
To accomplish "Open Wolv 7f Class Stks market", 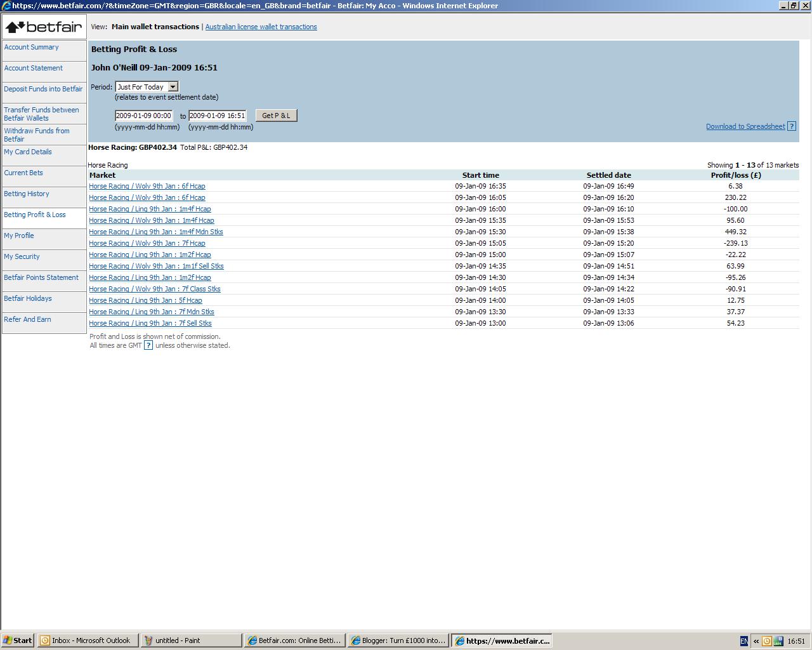I will click(x=155, y=289).
